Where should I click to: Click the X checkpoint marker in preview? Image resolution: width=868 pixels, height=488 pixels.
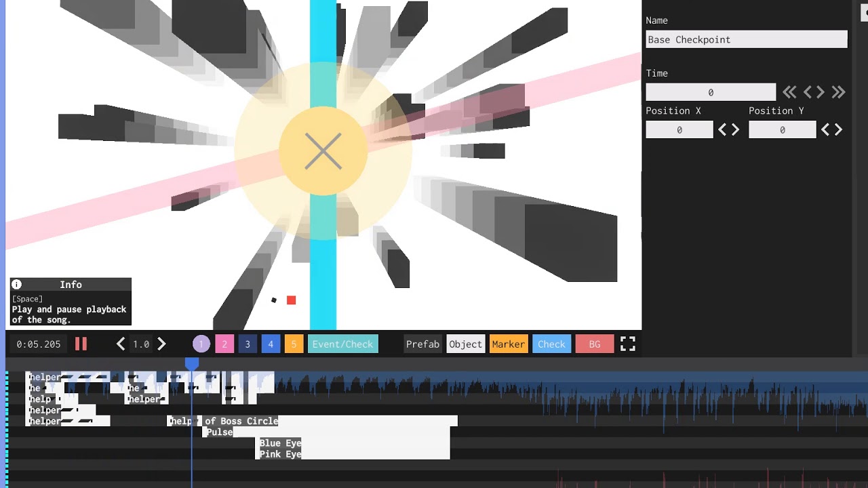tap(323, 151)
